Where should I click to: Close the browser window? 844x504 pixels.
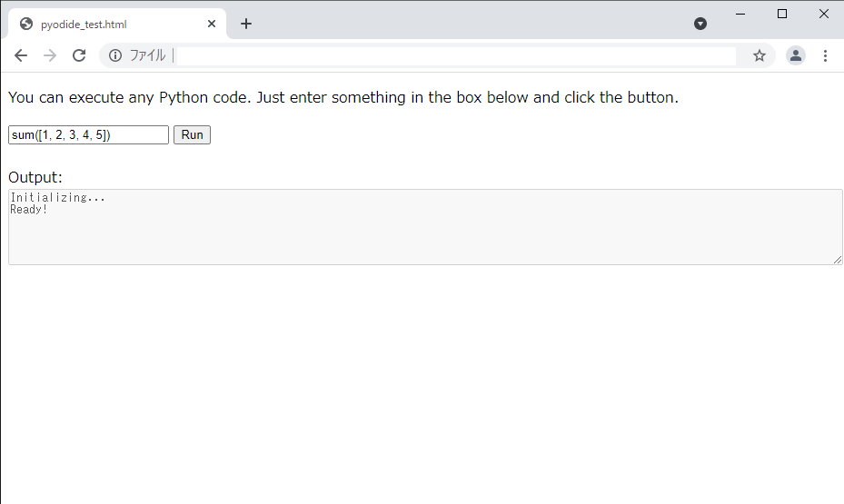click(823, 14)
